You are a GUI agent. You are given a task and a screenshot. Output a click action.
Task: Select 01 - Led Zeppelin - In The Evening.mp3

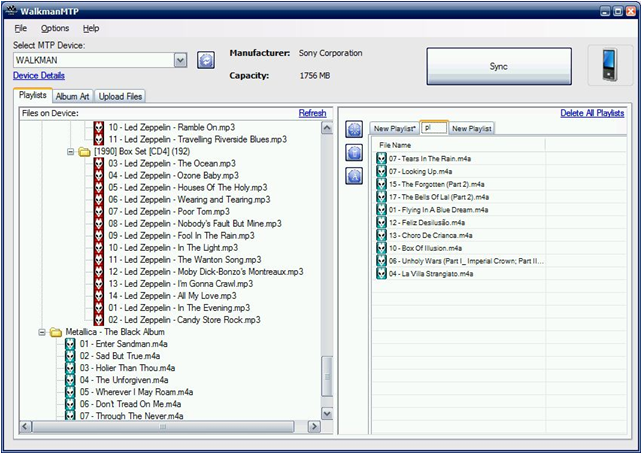point(179,308)
